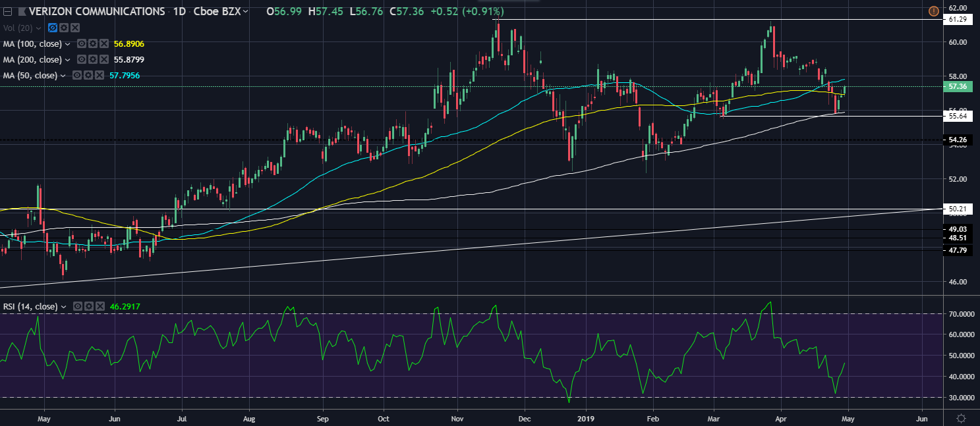Viewport: 980px width, 426px height.
Task: Click the current price label 57.36
Action: coord(958,86)
